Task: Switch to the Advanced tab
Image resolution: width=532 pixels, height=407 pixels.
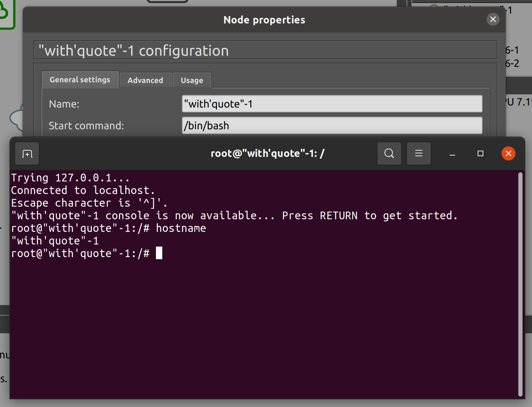Action: [x=145, y=80]
